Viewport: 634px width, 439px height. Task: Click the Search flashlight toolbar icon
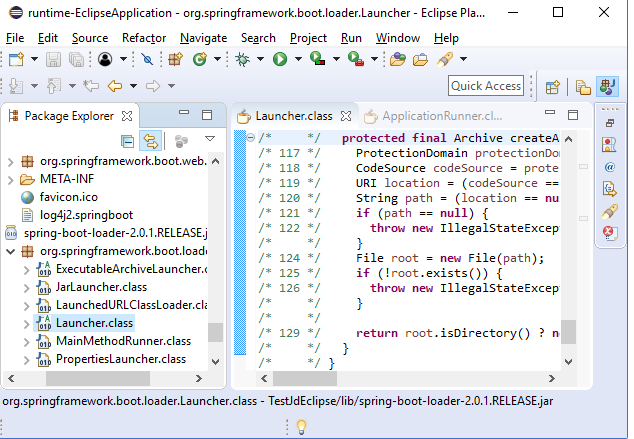pyautogui.click(x=445, y=59)
